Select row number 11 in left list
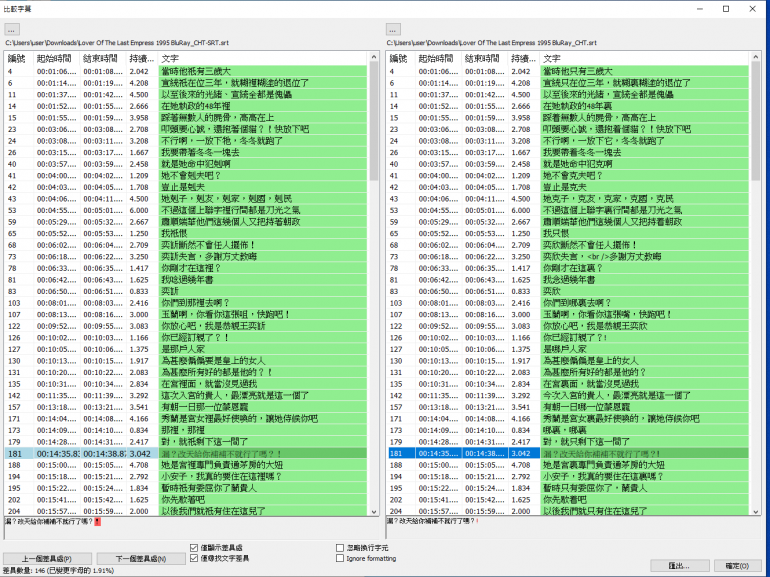This screenshot has width=770, height=577. pyautogui.click(x=11, y=94)
